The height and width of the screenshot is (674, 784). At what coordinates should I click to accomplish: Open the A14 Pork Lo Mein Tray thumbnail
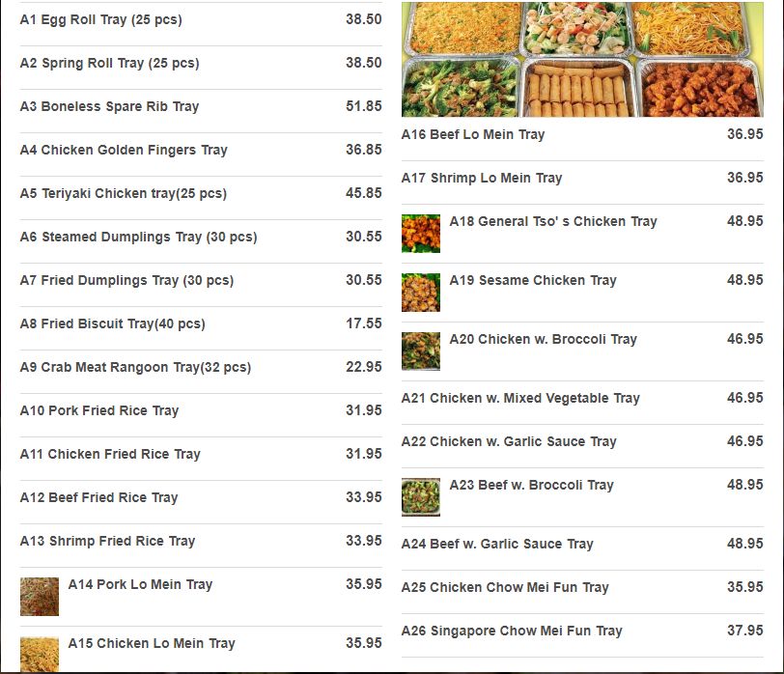click(x=40, y=597)
